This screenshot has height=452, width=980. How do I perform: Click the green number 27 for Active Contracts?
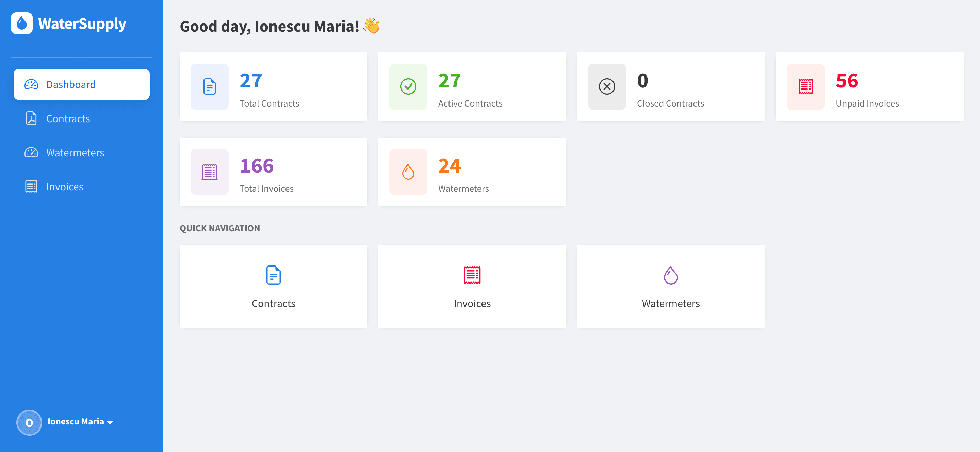point(449,81)
